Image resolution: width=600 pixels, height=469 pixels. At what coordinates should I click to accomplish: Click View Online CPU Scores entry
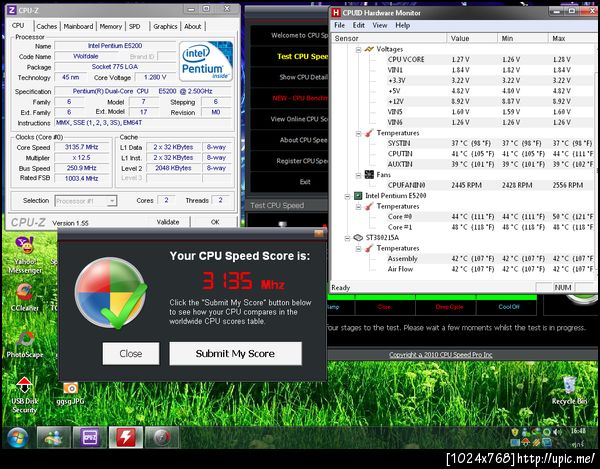point(290,119)
